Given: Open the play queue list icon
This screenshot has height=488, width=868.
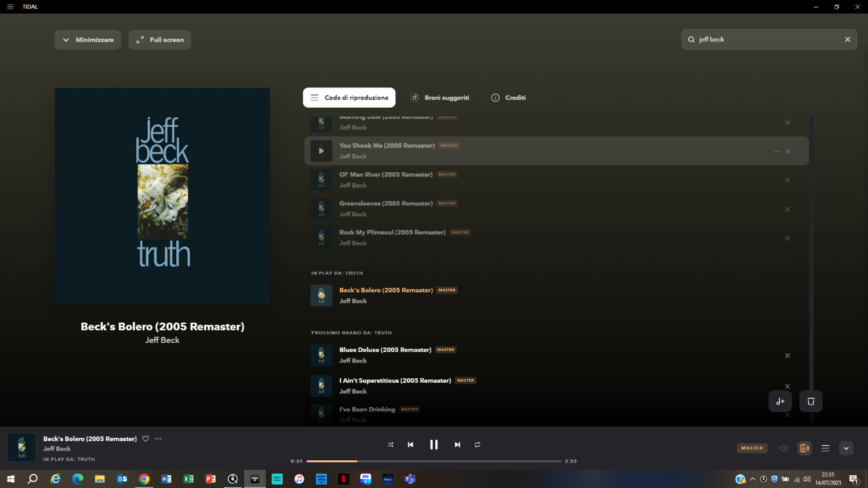Looking at the screenshot, I should (825, 448).
